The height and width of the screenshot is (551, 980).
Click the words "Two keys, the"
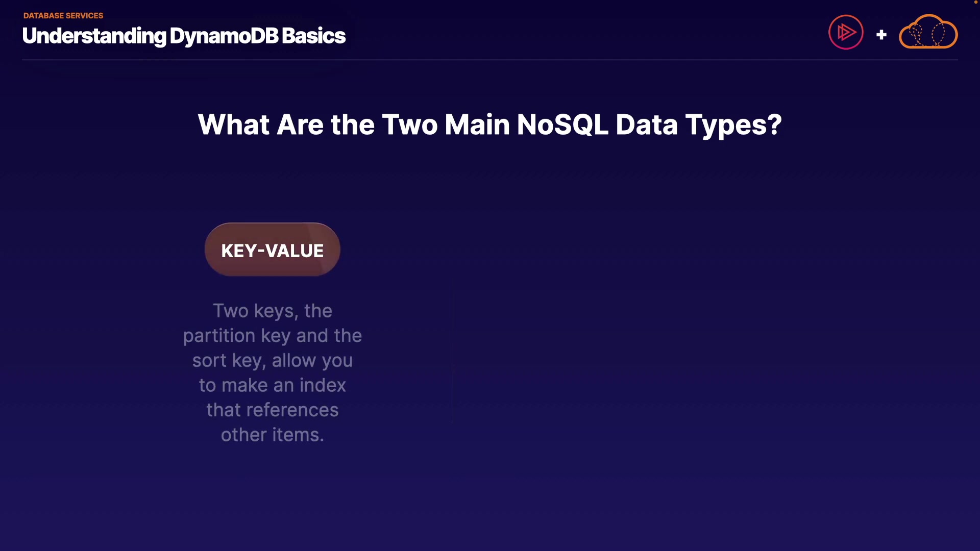[x=272, y=311]
